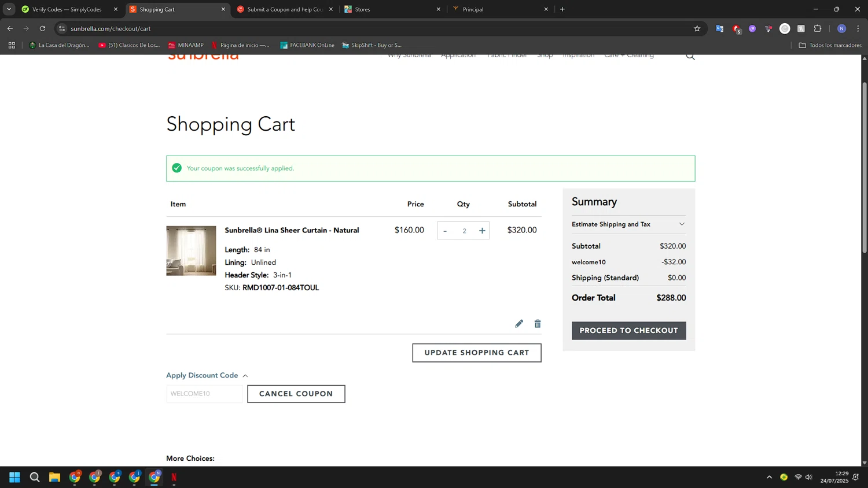Click the welcome10 discount line -$32.00
Screen dimensions: 868x488
click(x=628, y=262)
